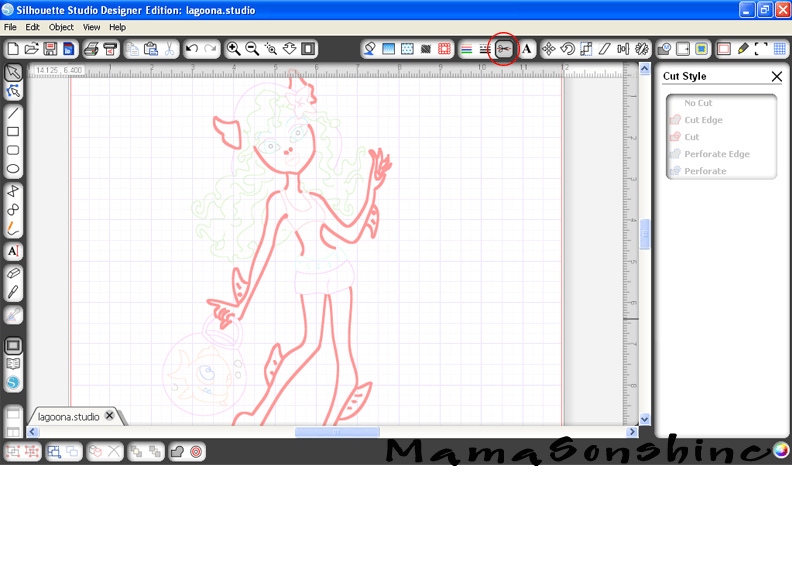Screen dimensions: 792x576
Task: Click the Undo arrow
Action: click(191, 48)
